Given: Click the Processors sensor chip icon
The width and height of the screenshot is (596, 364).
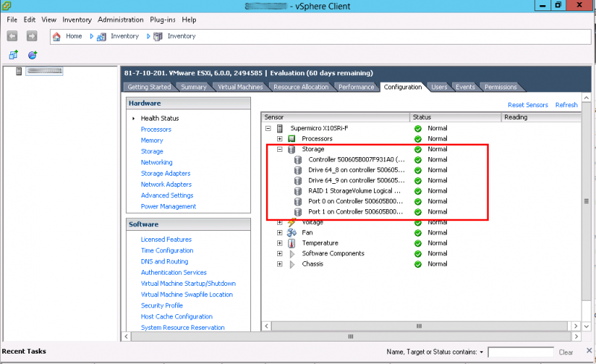Looking at the screenshot, I should pos(291,138).
